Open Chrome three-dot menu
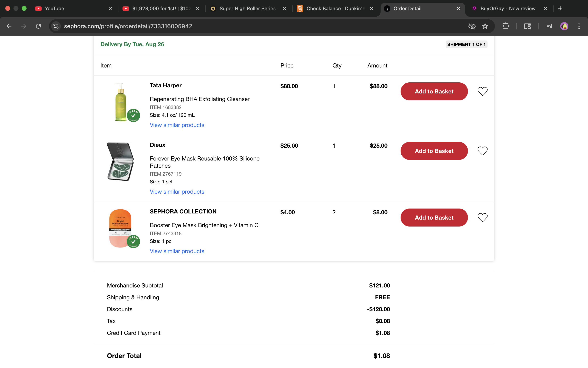Screen dimensions: 588x368 (579, 26)
